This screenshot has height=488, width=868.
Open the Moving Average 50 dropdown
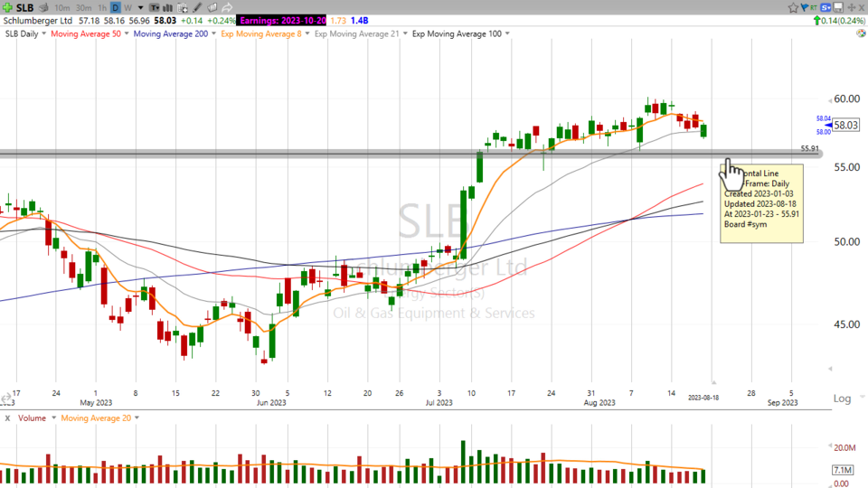coord(127,33)
